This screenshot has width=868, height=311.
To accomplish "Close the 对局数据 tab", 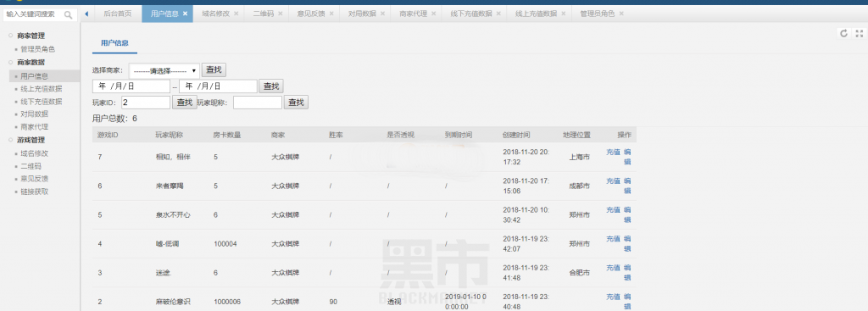I will pos(382,14).
